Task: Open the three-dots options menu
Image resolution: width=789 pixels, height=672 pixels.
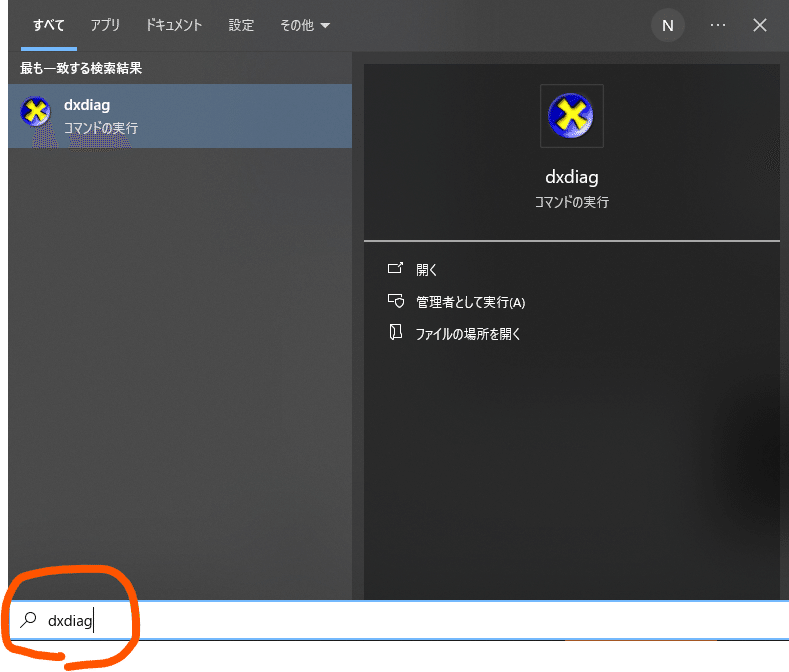Action: [718, 25]
